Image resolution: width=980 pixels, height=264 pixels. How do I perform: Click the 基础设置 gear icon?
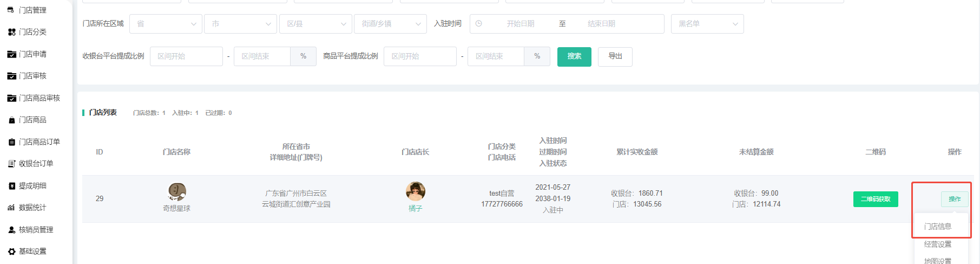click(x=11, y=252)
